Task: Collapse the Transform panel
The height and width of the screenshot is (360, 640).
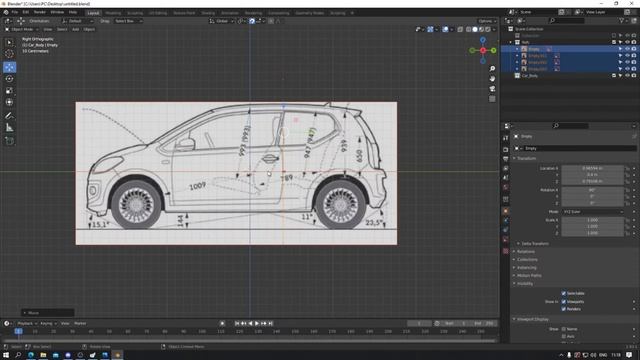Action: point(526,158)
